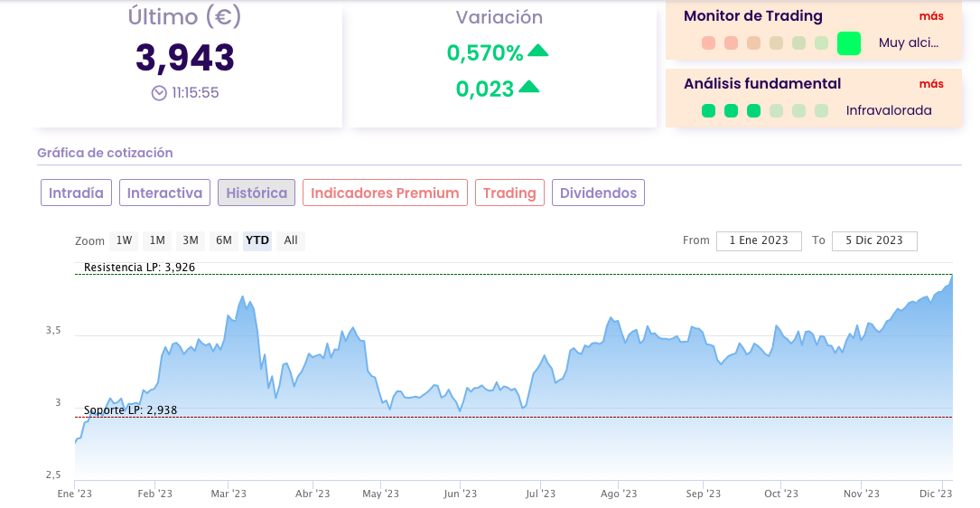Open the Interactiva chart tab

[x=164, y=193]
